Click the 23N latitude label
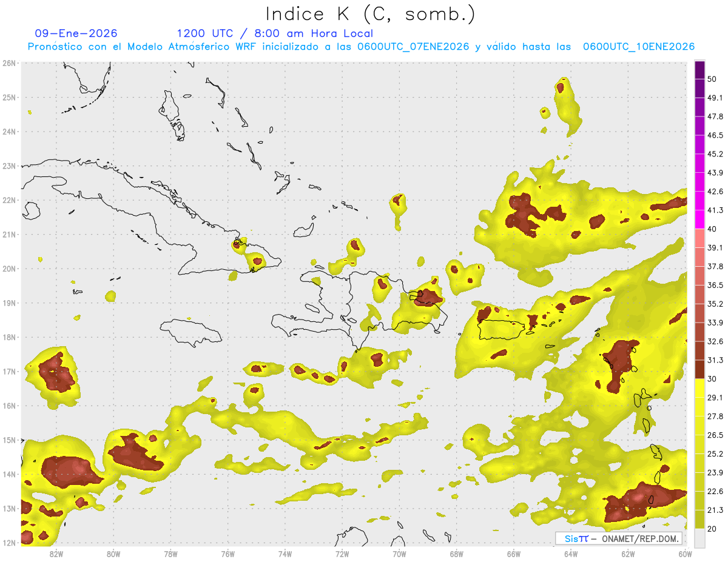The height and width of the screenshot is (562, 728). pos(9,166)
